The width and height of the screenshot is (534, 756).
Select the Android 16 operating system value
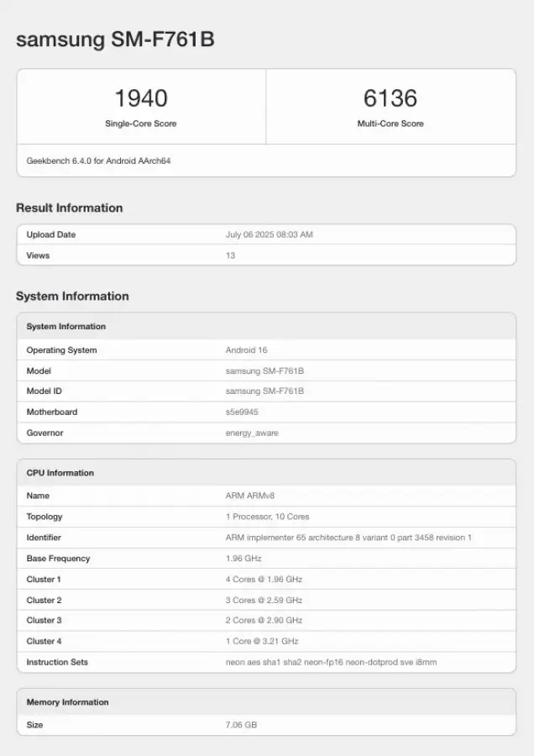pyautogui.click(x=246, y=350)
